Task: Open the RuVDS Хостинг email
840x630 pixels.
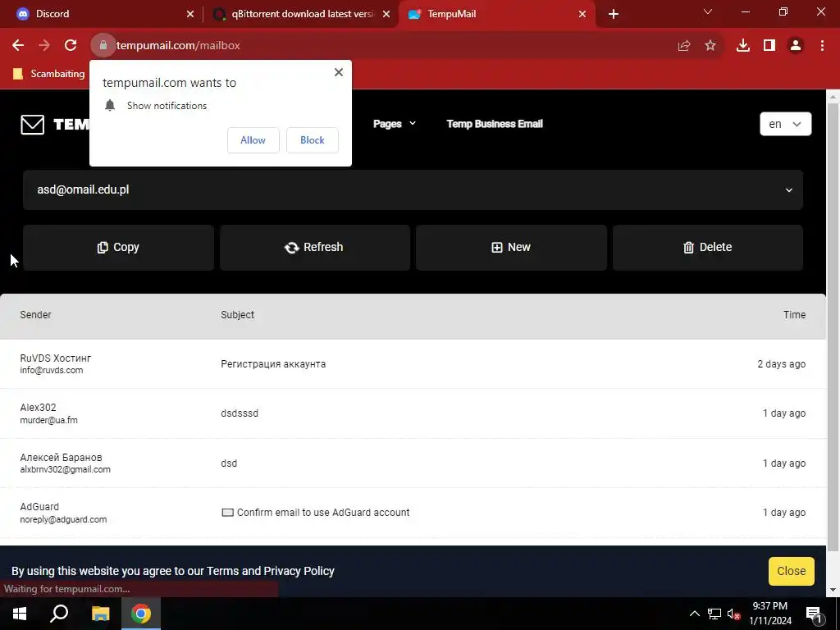Action: [x=413, y=364]
